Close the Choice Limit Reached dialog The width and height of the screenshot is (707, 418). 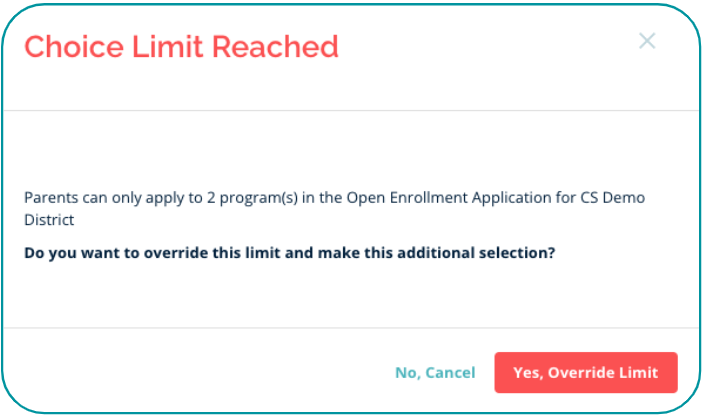click(647, 41)
